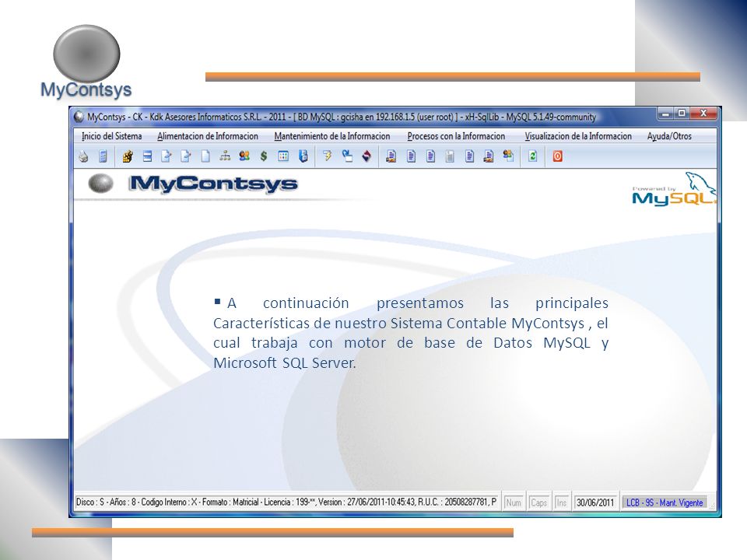This screenshot has height=560, width=747.
Task: Click the report icon immediately left of grayed-out document
Action: click(x=430, y=156)
